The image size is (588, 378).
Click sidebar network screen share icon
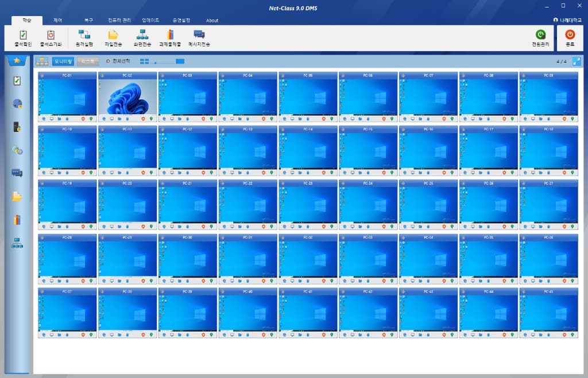click(17, 243)
